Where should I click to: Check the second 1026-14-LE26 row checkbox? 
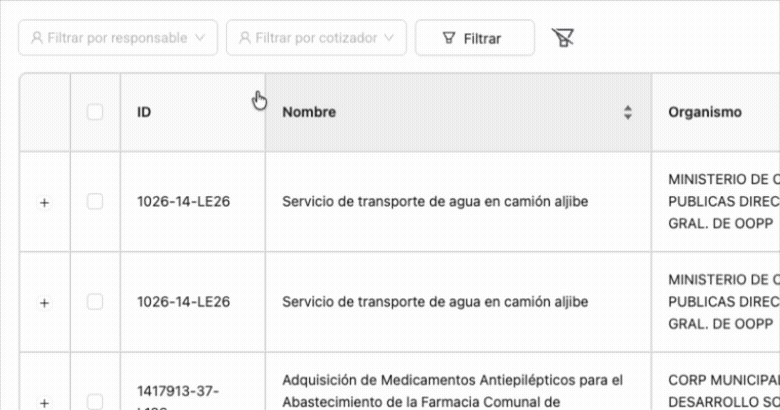tap(95, 302)
